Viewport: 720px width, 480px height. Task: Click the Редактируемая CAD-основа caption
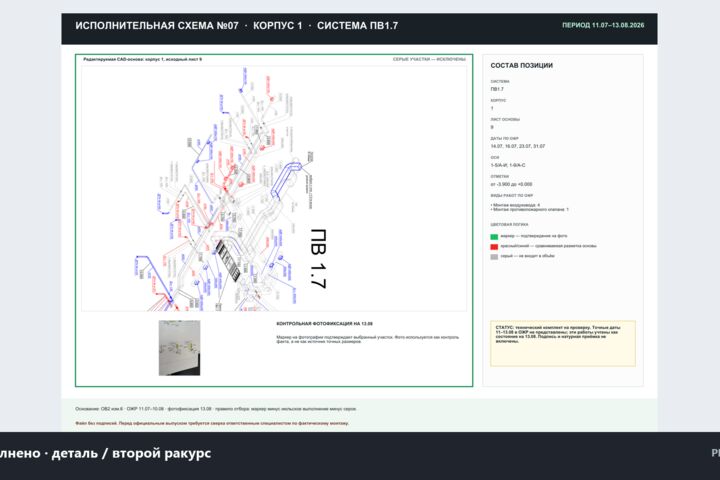pos(142,59)
